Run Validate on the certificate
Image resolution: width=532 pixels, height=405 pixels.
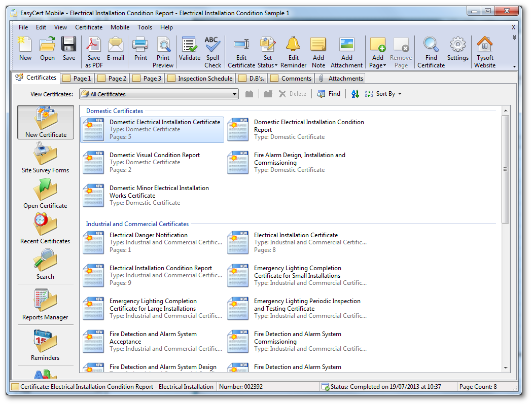(x=190, y=49)
